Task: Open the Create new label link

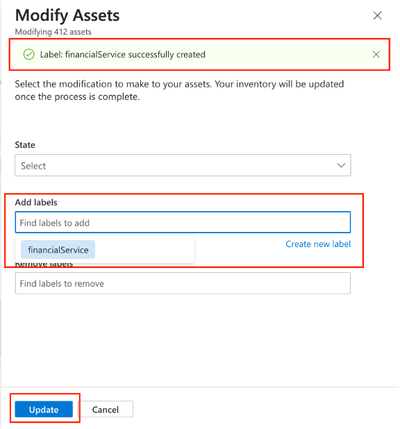Action: coord(318,244)
